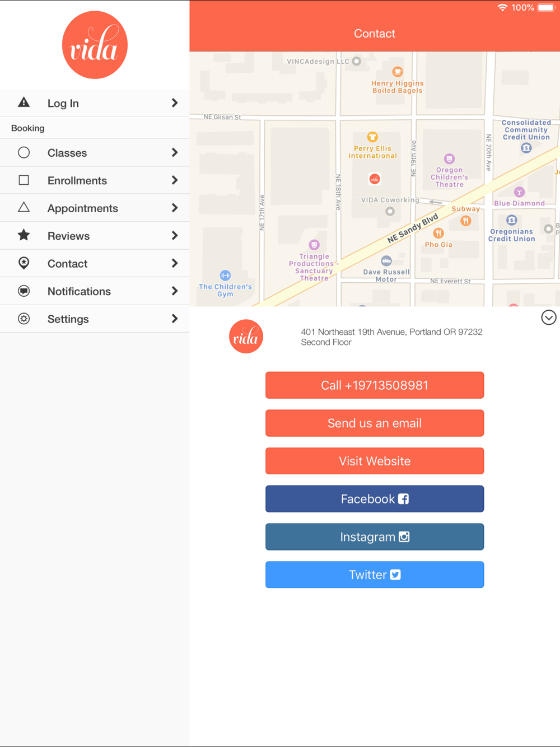Collapse the contact panel with down chevron
Screen dimensions: 560x747
click(549, 318)
